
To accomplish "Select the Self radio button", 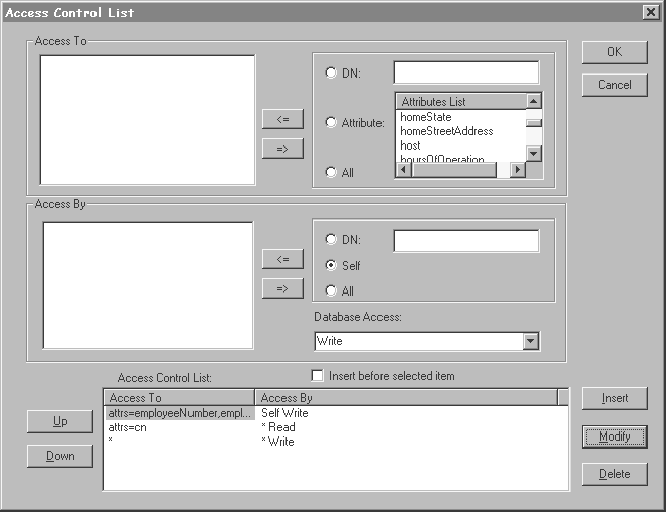I will point(332,266).
